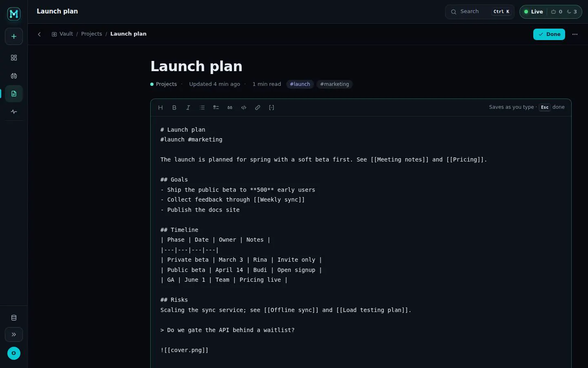Insert a code block
The height and width of the screenshot is (368, 588).
(x=244, y=108)
